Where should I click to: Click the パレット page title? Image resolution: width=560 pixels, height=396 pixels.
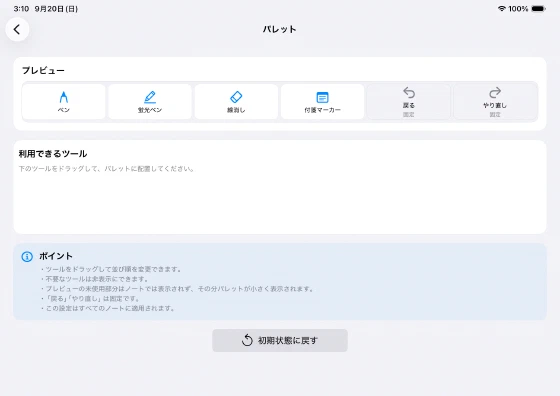[280, 29]
